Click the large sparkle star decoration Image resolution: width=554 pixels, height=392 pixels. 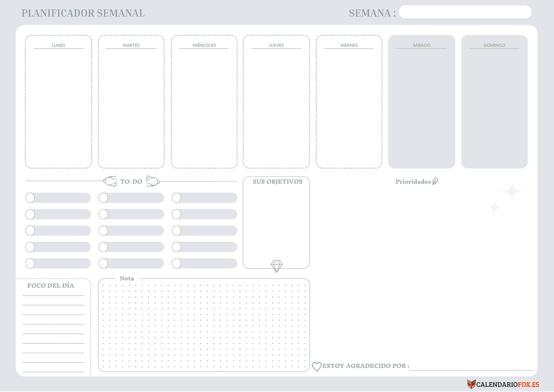pos(512,192)
